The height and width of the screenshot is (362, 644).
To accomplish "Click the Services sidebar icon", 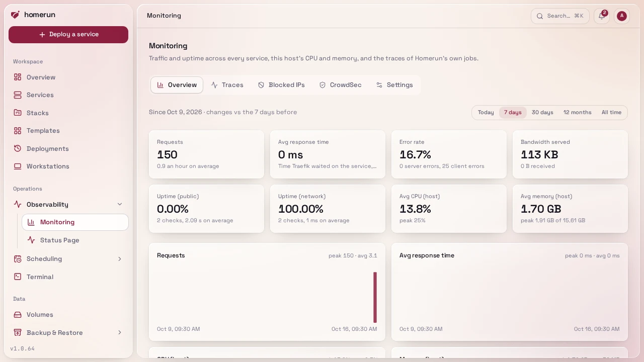I will tap(18, 95).
